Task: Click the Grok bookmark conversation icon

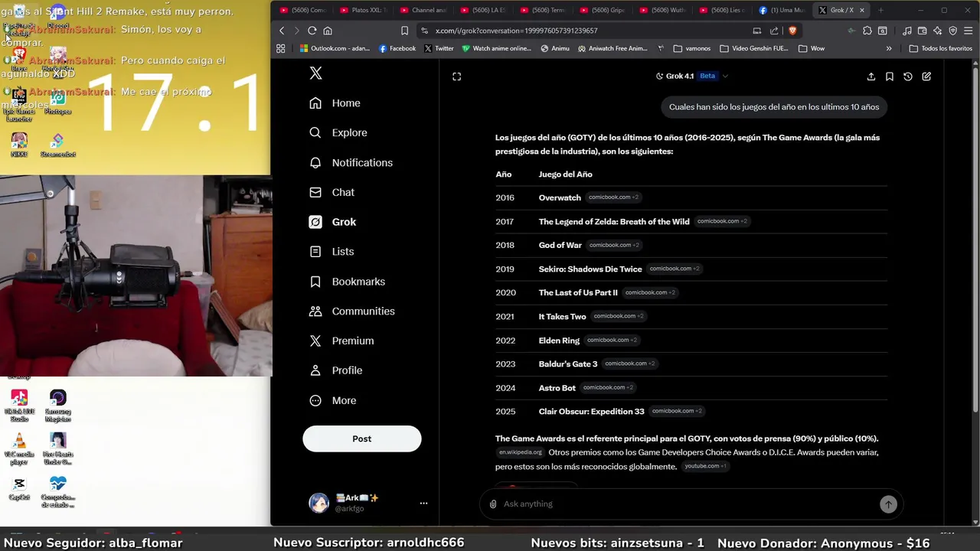Action: pos(889,77)
